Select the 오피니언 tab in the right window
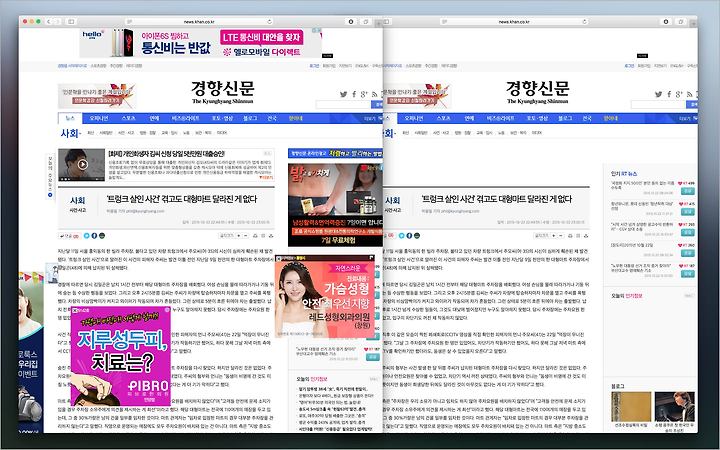Screen dimensions: 720x450 (413, 118)
